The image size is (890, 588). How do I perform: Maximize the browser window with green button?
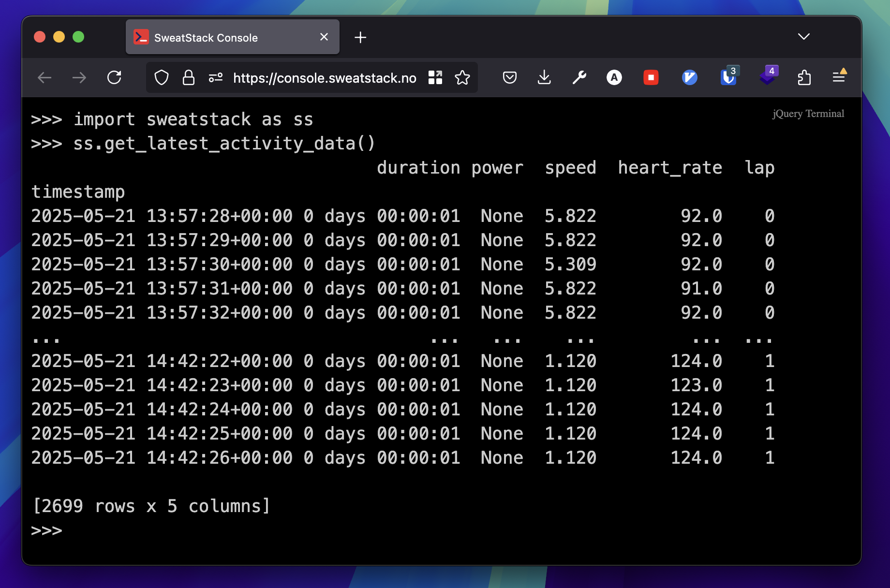[78, 37]
